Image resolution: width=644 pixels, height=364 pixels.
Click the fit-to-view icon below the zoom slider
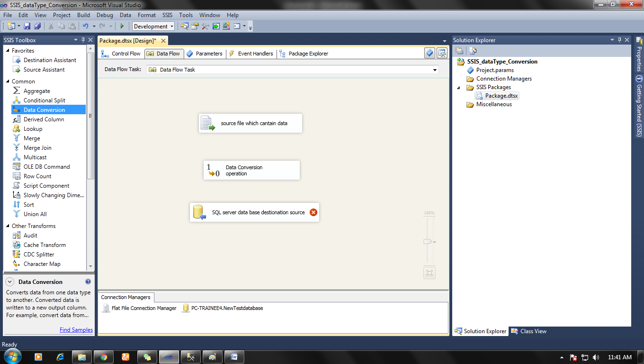click(x=429, y=273)
